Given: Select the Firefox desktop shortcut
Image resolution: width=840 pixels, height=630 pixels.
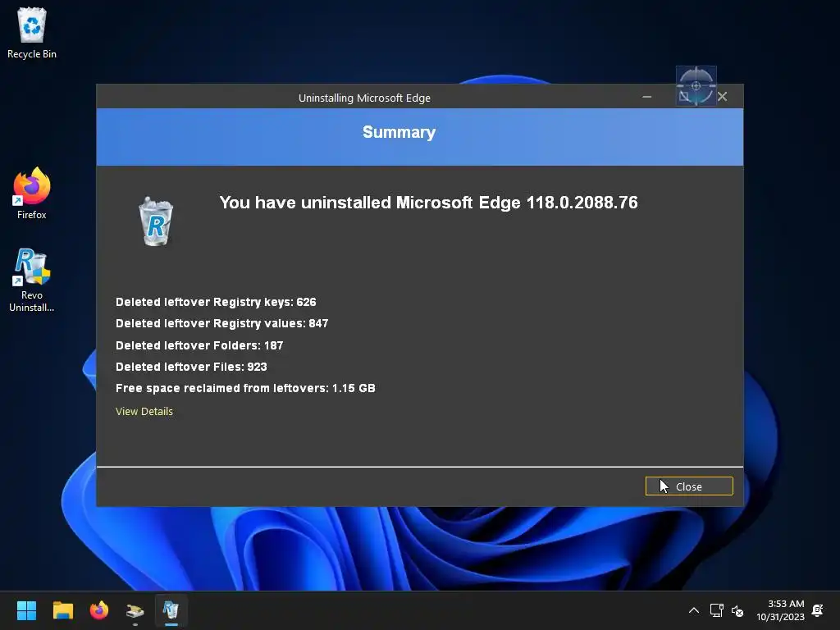Looking at the screenshot, I should tap(32, 194).
